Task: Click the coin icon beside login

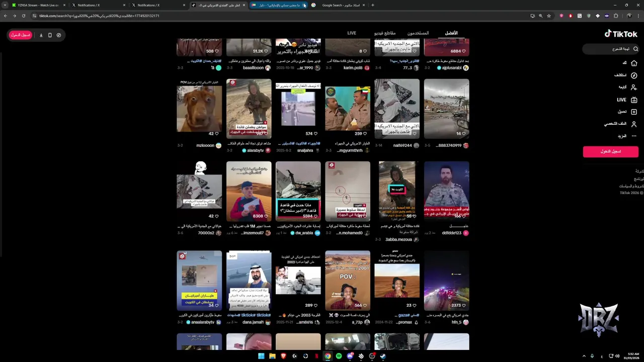Action: [59, 35]
